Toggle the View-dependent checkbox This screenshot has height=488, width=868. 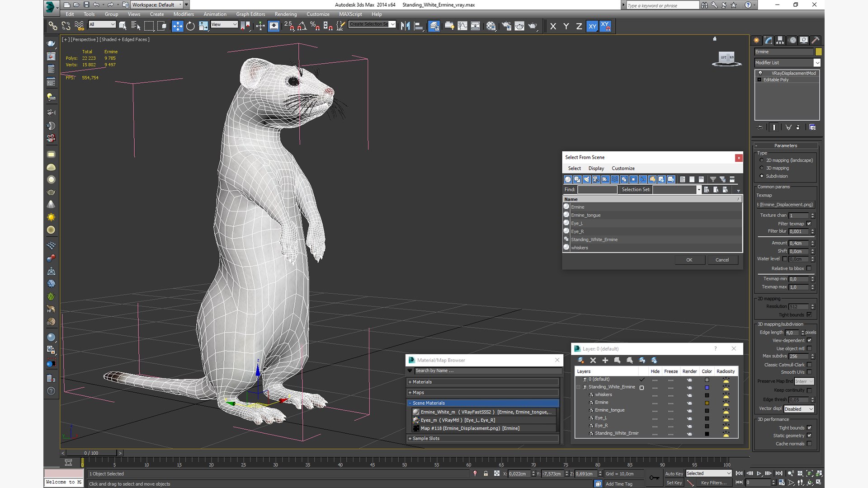pyautogui.click(x=809, y=340)
